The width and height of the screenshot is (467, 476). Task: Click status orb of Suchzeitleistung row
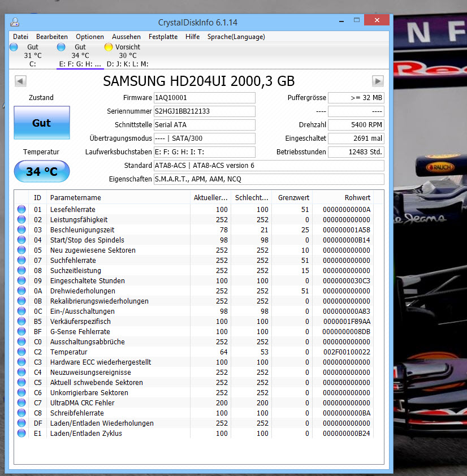coord(21,270)
